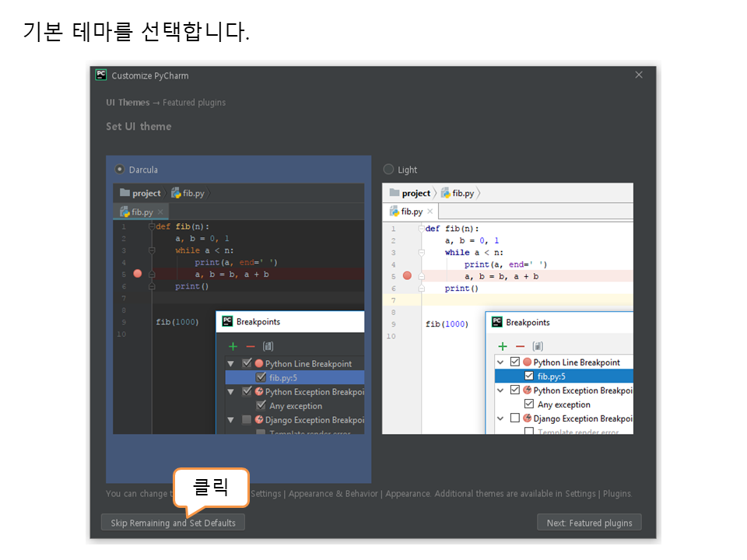Collapse Python Line Breakpoint node in Darcula preview

point(230,363)
